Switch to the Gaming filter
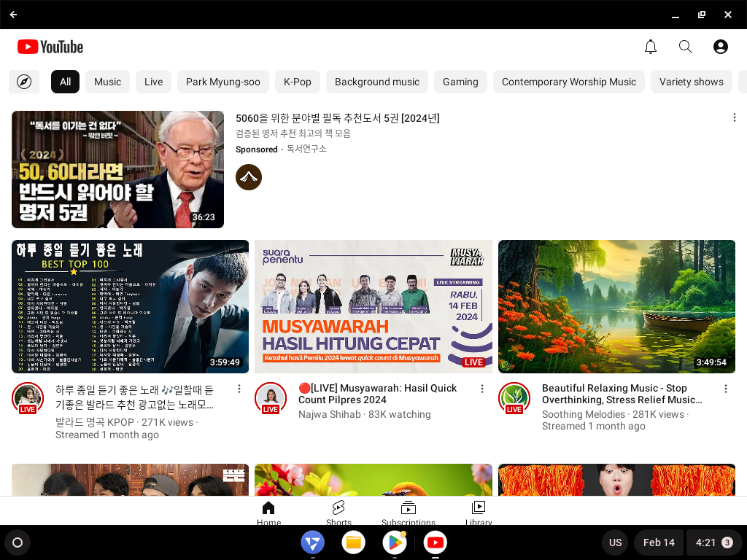The image size is (747, 560). 460,82
